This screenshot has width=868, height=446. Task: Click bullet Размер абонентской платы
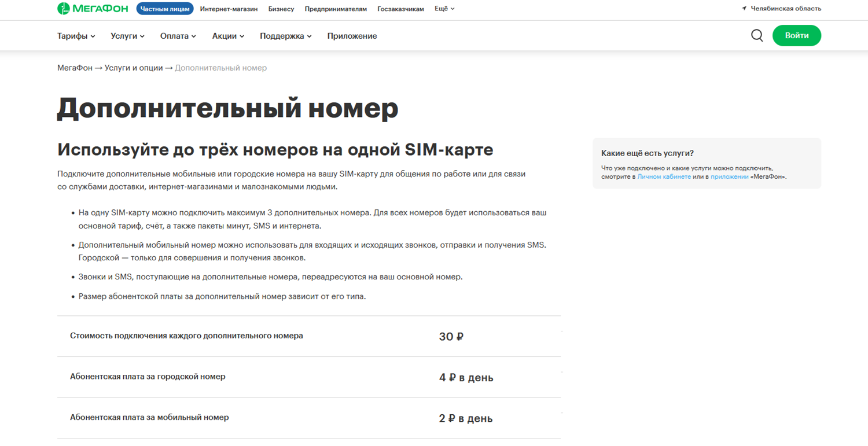[x=222, y=296]
